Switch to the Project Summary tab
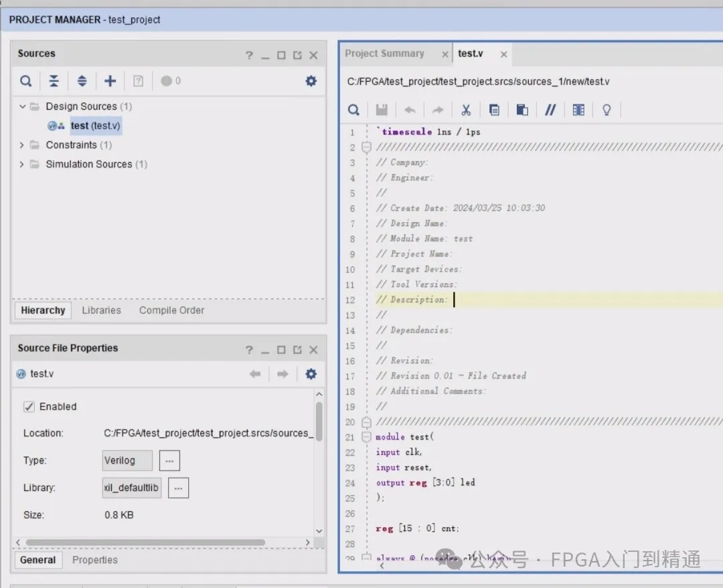This screenshot has width=723, height=588. tap(384, 54)
